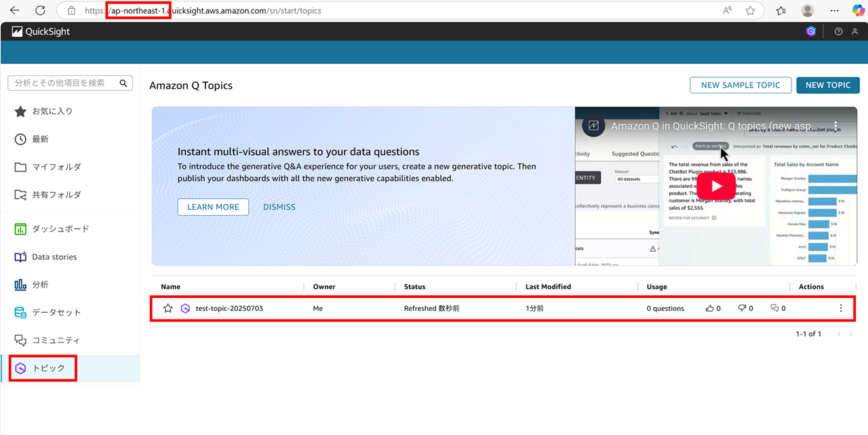Click the Amazon Q Topics heading
Viewport: 868px width, 435px height.
tap(191, 86)
